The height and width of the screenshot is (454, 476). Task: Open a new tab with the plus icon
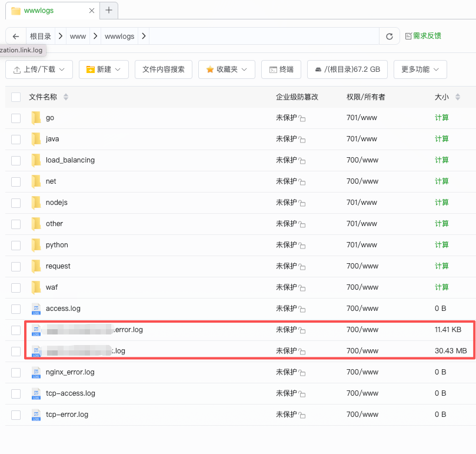(109, 10)
